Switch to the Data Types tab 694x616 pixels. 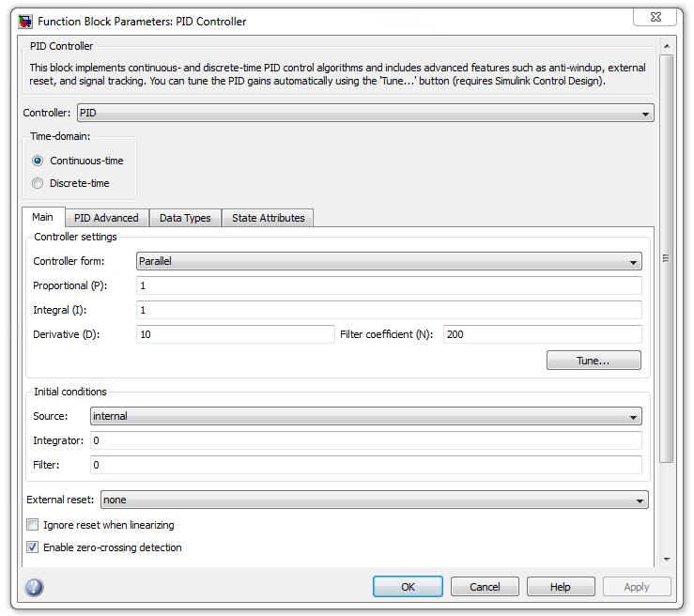(x=185, y=218)
